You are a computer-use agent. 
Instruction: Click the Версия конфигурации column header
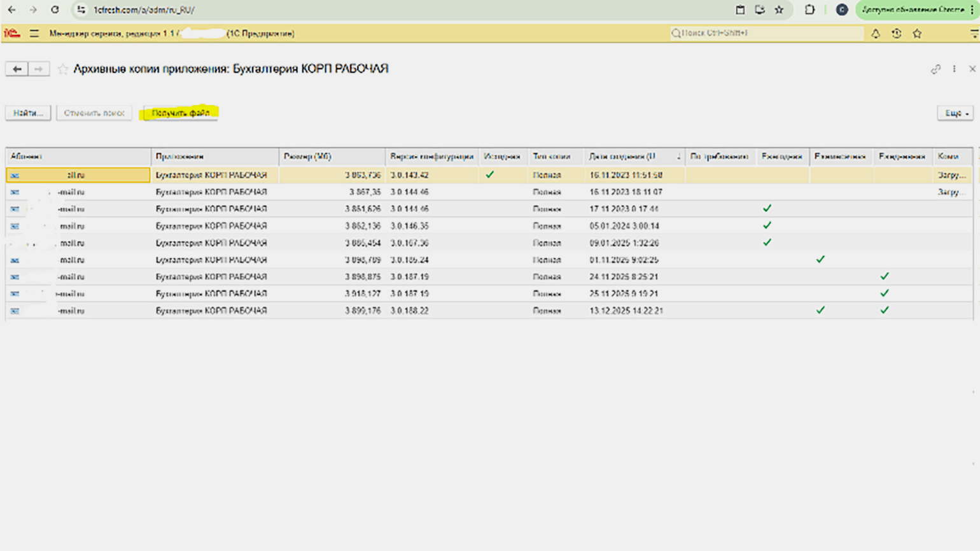click(431, 157)
